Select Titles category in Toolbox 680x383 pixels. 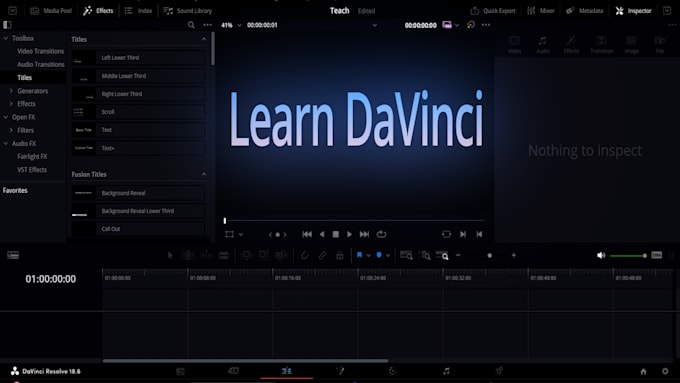coord(25,78)
